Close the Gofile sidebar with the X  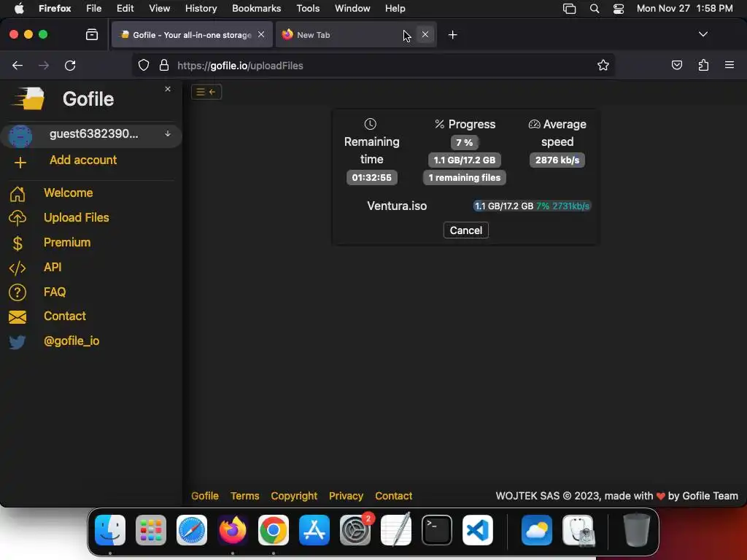(168, 89)
